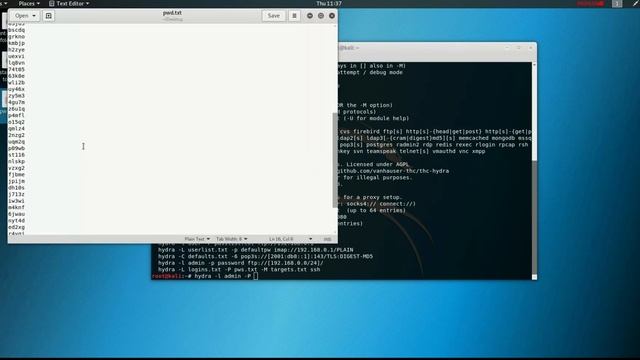Image resolution: width=640 pixels, height=360 pixels.
Task: Click the red recording indicator in top bar
Action: 590,3
